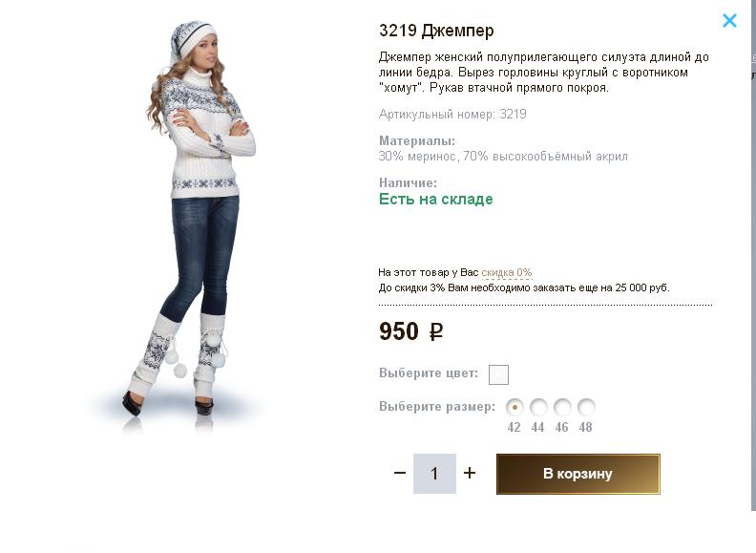
Task: Click the ruble currency symbol
Action: (x=436, y=332)
